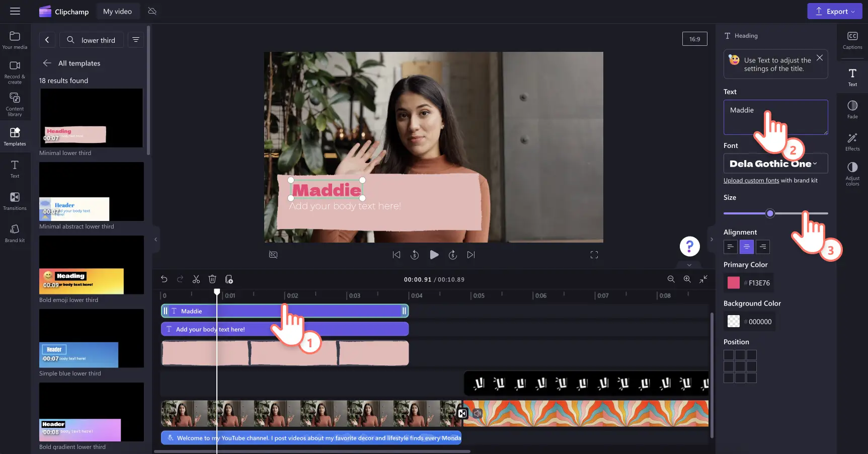Open Your media sidebar tab
This screenshot has width=868, height=454.
(15, 40)
